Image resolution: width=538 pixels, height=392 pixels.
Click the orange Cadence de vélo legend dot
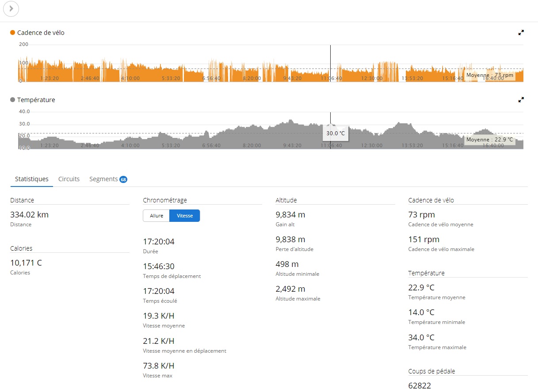13,33
